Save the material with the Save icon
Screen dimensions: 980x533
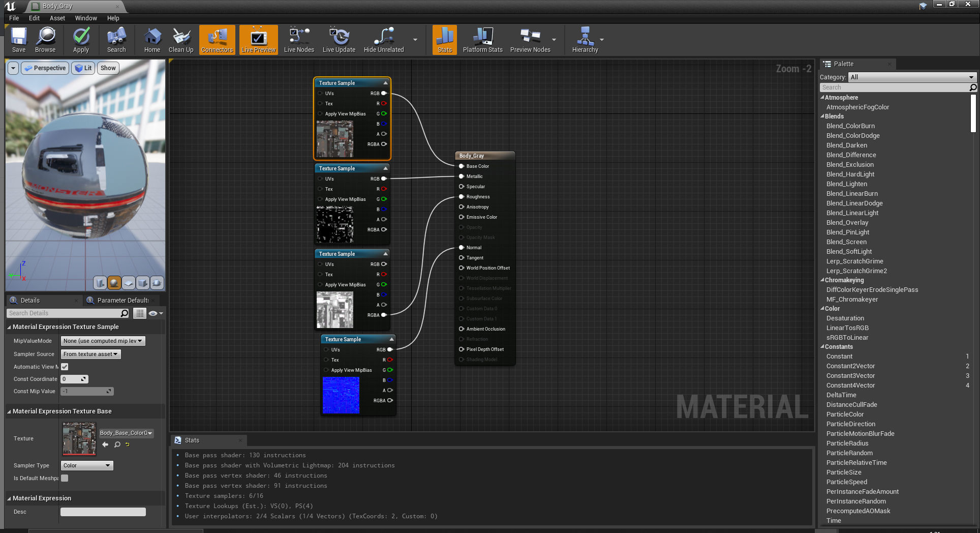click(x=19, y=40)
